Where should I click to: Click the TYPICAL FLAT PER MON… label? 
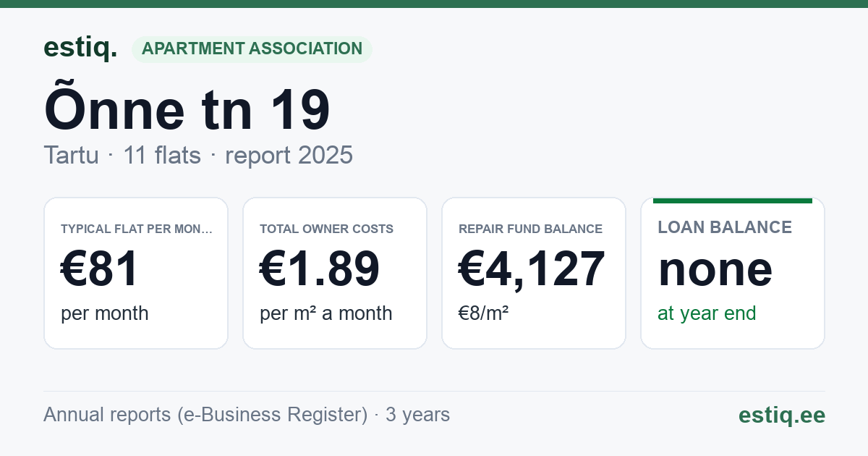point(137,229)
